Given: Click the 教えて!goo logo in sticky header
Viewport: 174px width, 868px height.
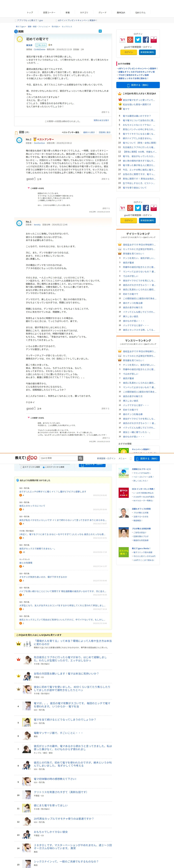Looking at the screenshot, I should coord(26,458).
